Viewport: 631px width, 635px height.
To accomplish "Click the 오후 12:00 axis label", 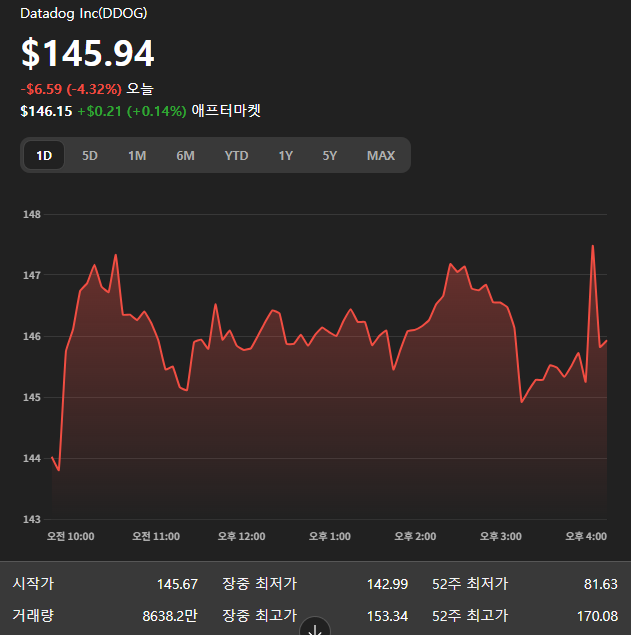I will point(241,536).
